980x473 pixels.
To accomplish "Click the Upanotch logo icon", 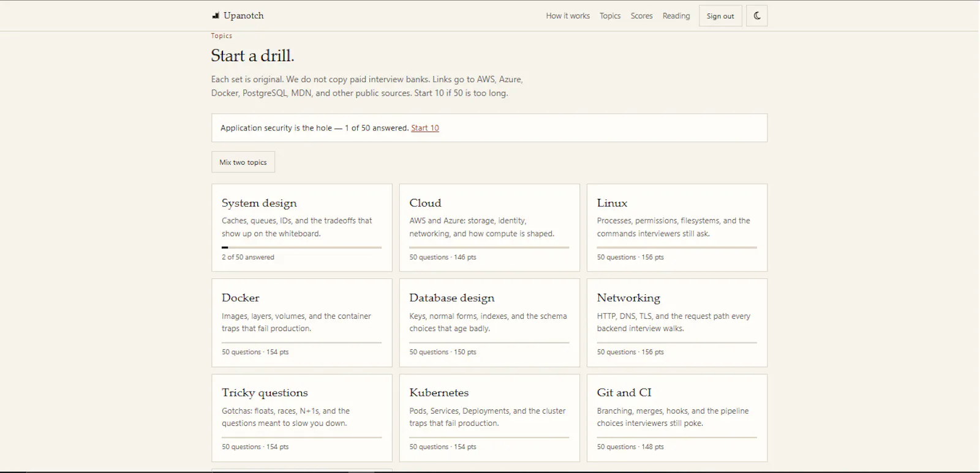I will [x=216, y=16].
